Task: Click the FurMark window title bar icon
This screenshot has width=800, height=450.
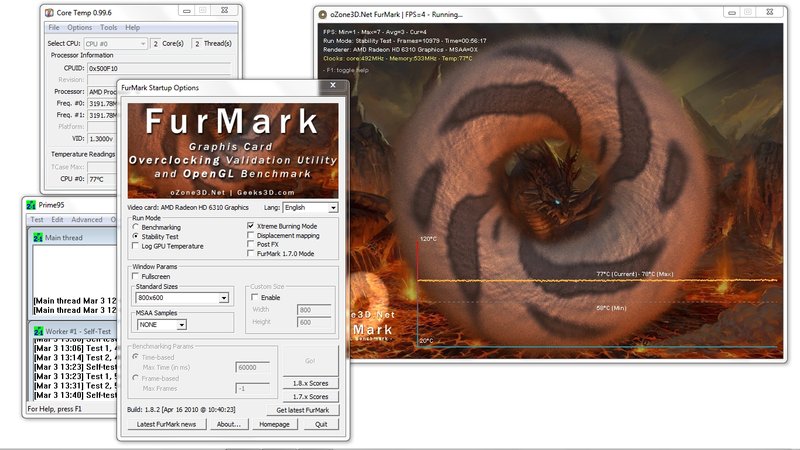Action: [322, 15]
